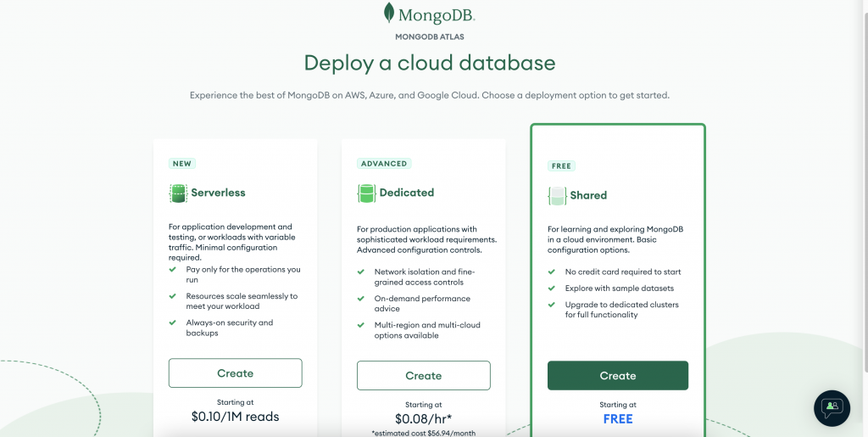Click checkmark beside Upgrade to dedicated clusters
Image resolution: width=868 pixels, height=437 pixels.
[551, 305]
